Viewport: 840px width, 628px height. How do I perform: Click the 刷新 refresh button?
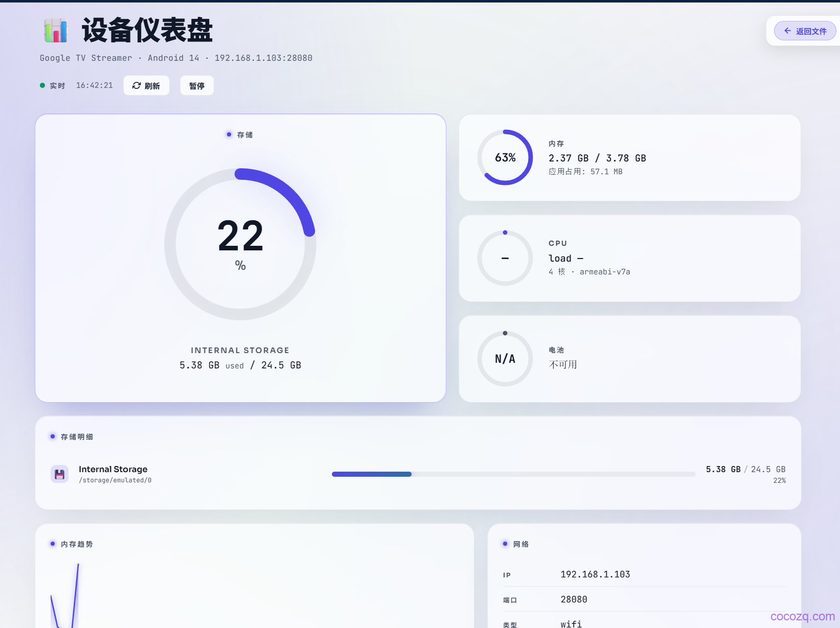click(146, 85)
